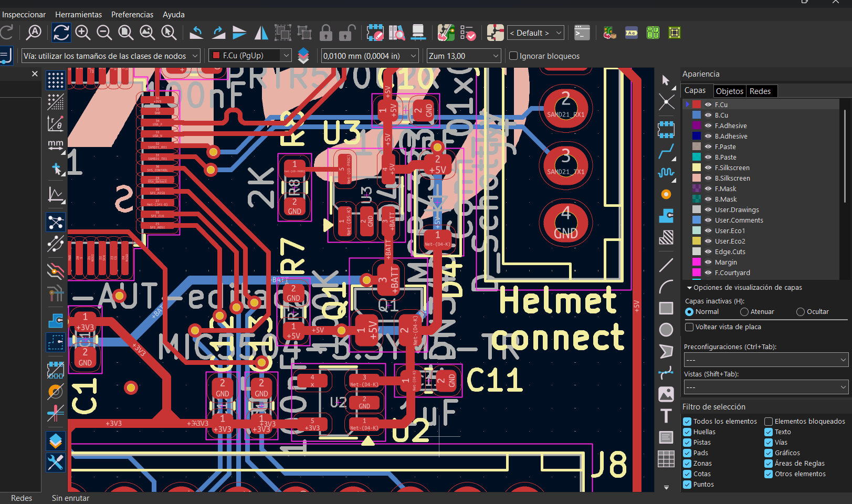The height and width of the screenshot is (504, 852).
Task: Click the lock items padlock icon
Action: (x=326, y=33)
